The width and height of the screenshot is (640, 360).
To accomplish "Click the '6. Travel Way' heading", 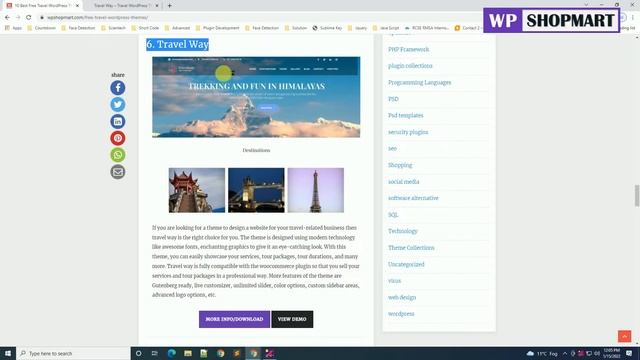I will [178, 44].
